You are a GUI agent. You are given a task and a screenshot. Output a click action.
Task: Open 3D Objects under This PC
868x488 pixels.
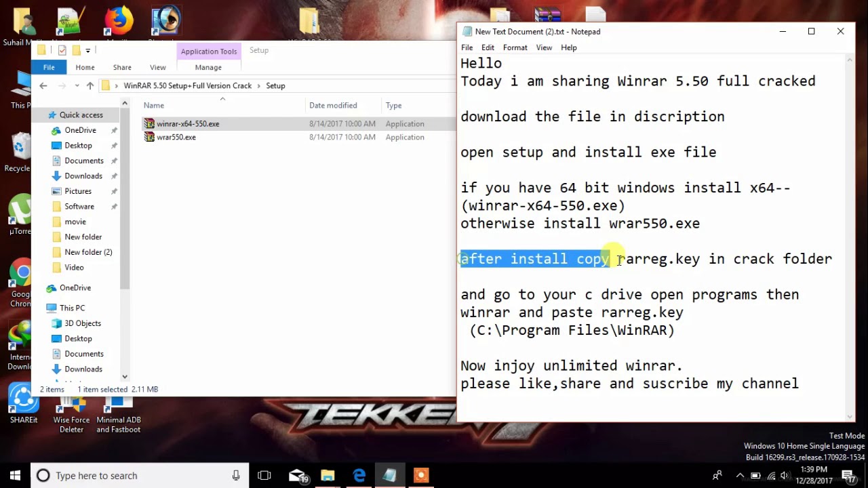83,323
